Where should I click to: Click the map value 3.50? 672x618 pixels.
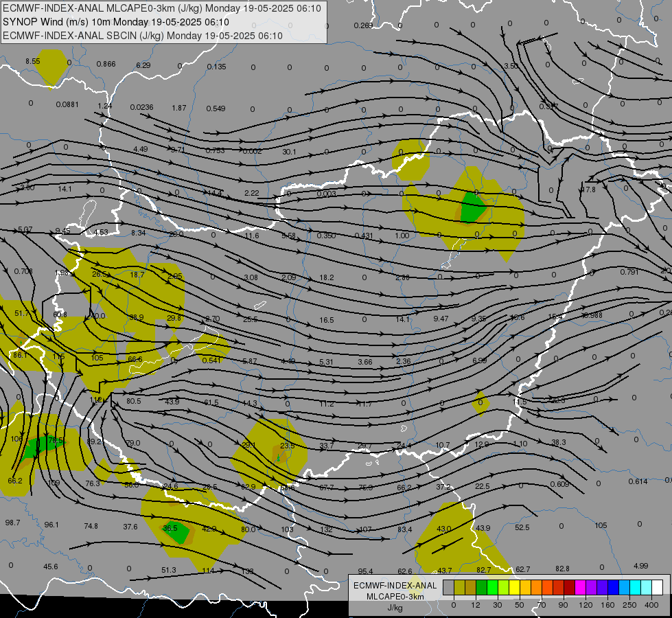[511, 66]
